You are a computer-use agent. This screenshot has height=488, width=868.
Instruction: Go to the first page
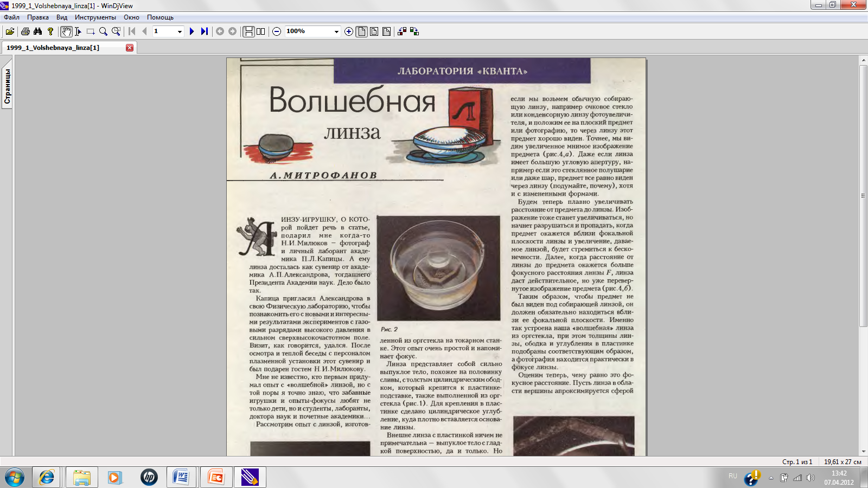(x=132, y=31)
